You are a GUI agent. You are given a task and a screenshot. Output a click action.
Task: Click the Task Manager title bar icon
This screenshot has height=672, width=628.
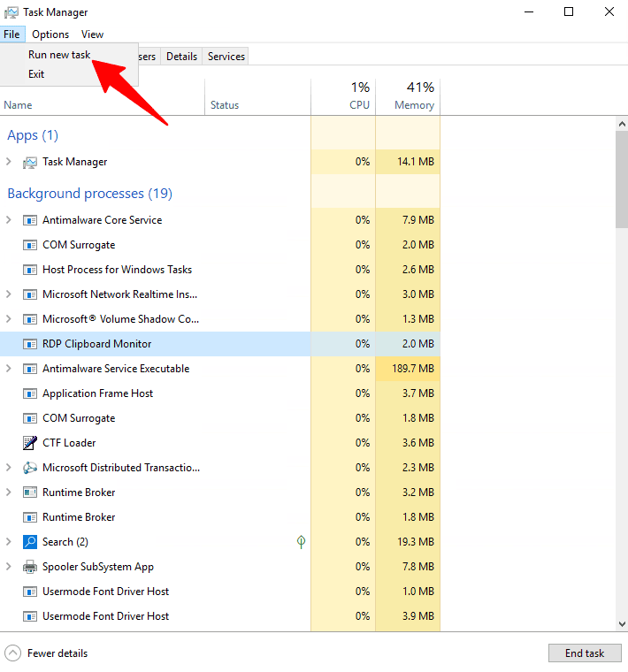coord(11,12)
